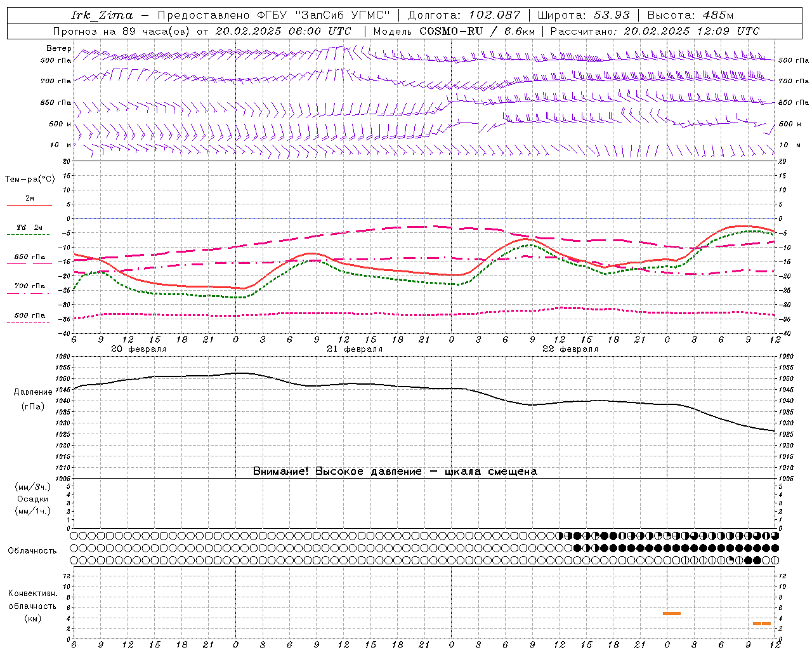Viewport: 812px width, 650px height.
Task: Click the station name Irk_Zima
Action: 102,15
